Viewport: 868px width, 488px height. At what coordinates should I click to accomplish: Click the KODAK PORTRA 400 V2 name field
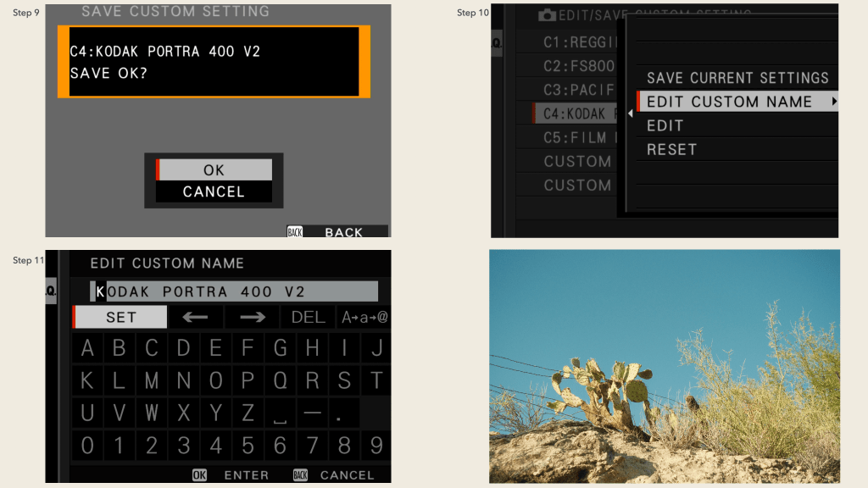pos(234,291)
